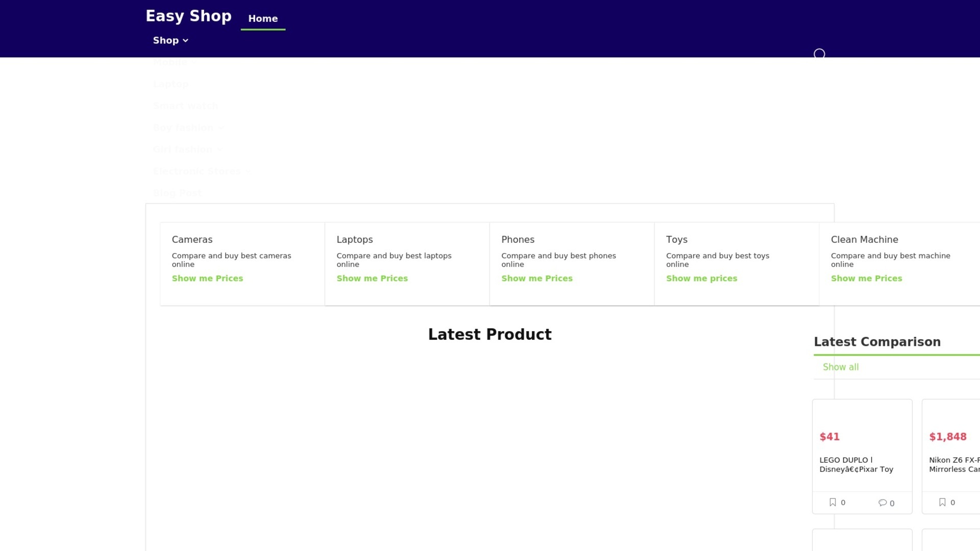The height and width of the screenshot is (551, 980).
Task: Click the Latest Comparison heading
Action: [877, 342]
